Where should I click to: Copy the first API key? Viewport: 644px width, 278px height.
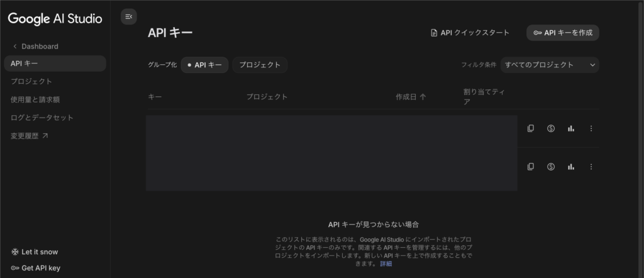(x=531, y=128)
